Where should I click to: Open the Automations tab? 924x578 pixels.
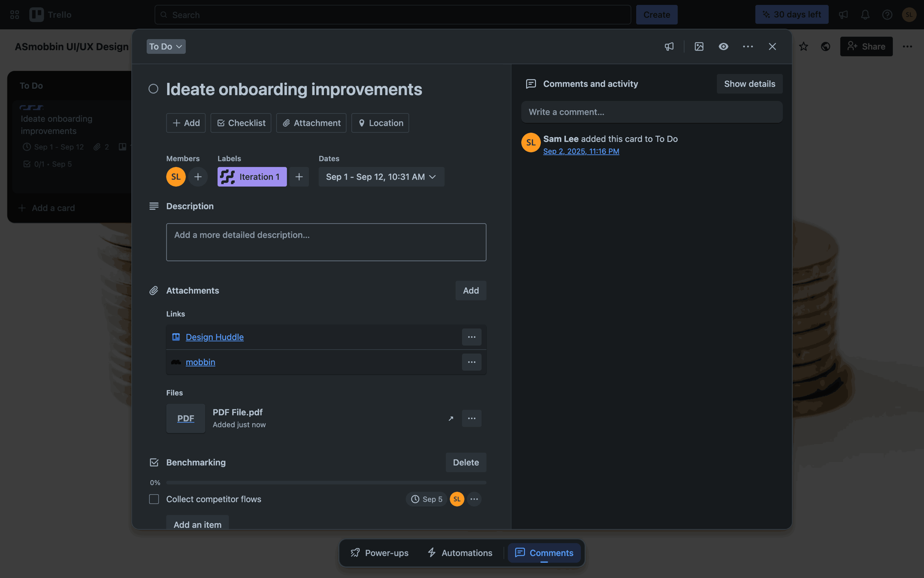(460, 553)
